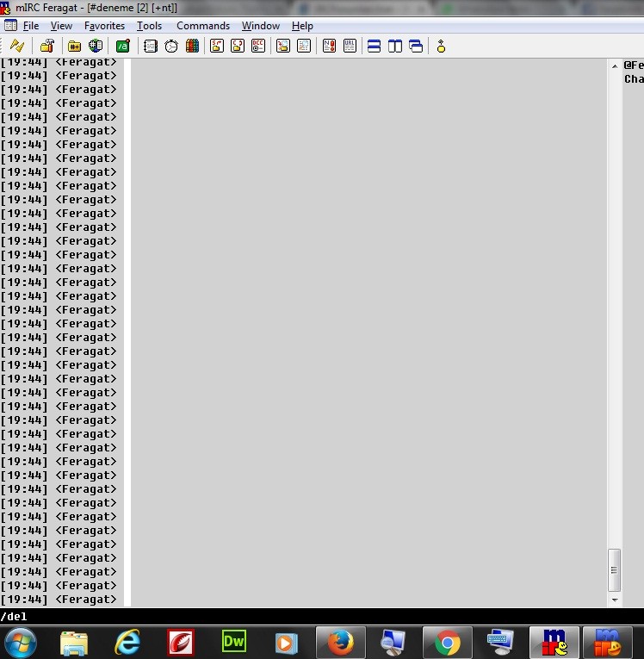Click the chat scrollbar down arrow
The height and width of the screenshot is (659, 644).
615,600
